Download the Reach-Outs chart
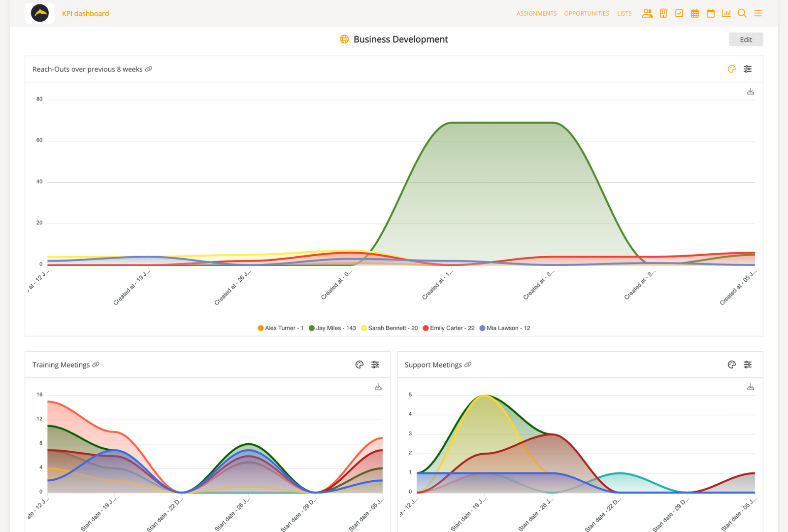This screenshot has width=788, height=532. [x=751, y=92]
